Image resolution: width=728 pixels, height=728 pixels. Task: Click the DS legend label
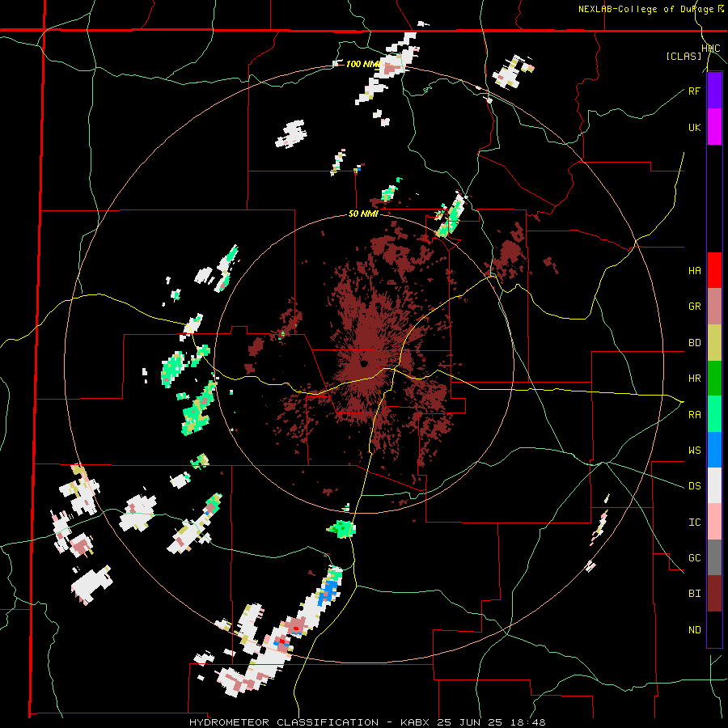[694, 486]
